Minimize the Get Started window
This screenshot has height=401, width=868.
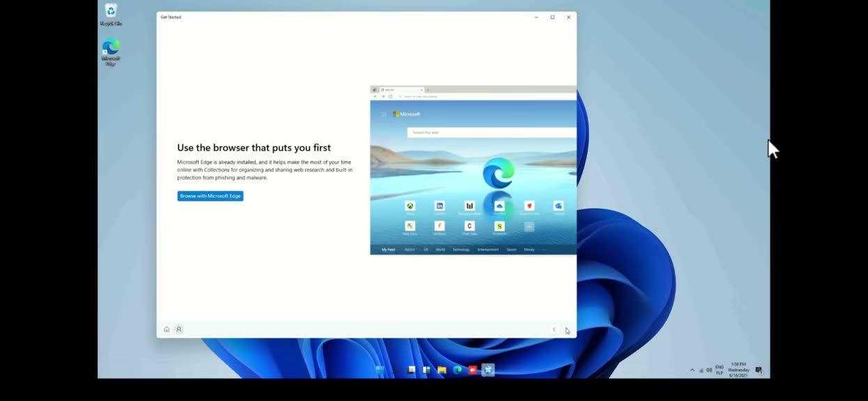(x=536, y=17)
